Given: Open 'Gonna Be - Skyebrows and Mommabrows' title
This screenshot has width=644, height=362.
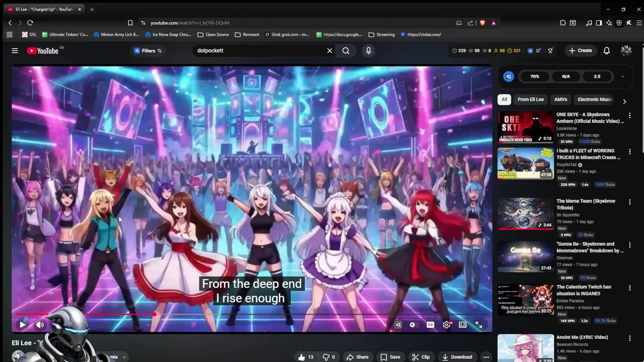Looking at the screenshot, I should click(590, 247).
